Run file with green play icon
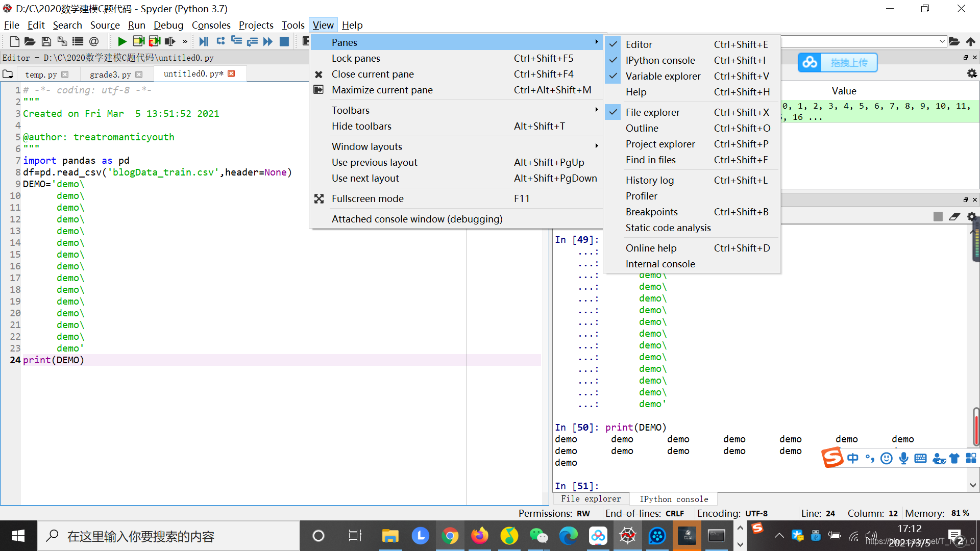 (x=122, y=41)
